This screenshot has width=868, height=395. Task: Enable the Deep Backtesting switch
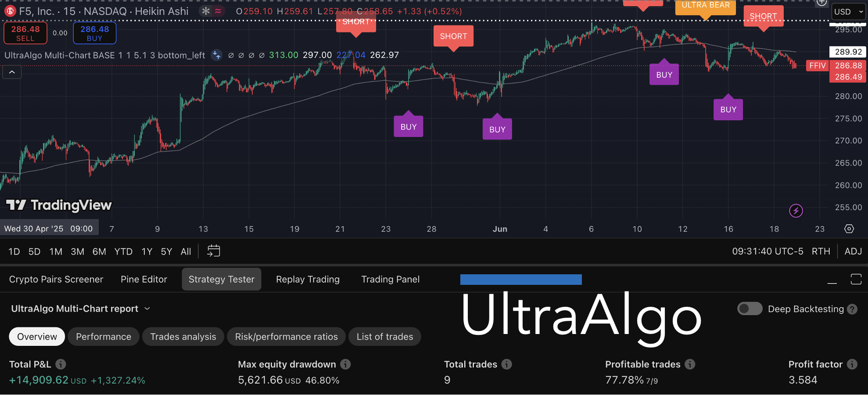[750, 309]
